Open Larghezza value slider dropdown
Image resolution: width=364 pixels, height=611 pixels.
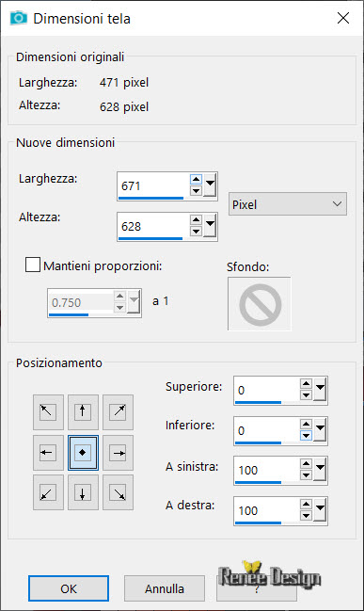[211, 185]
